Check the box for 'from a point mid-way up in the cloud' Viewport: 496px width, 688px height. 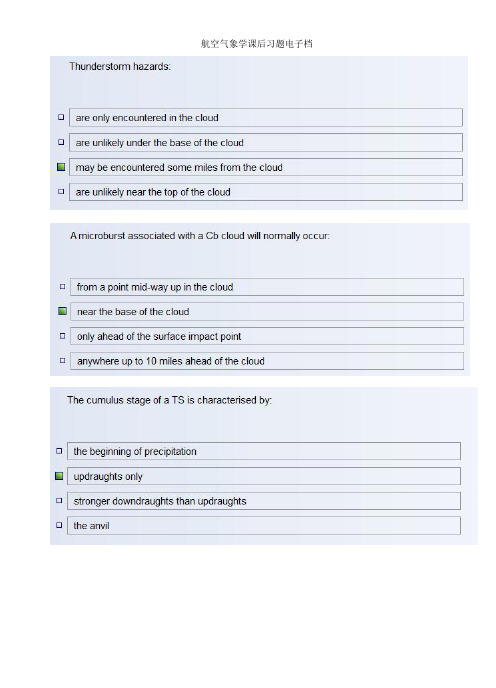pos(62,287)
